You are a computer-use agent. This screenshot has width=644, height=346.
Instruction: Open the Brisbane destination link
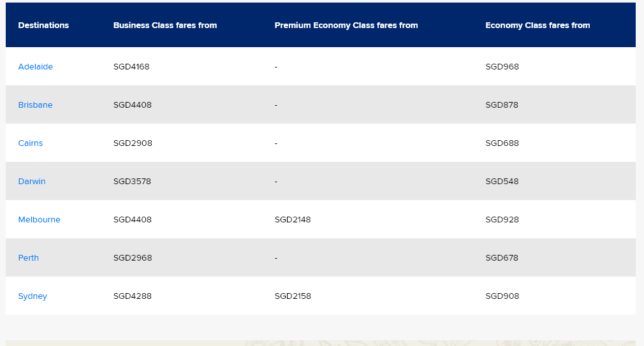click(36, 105)
